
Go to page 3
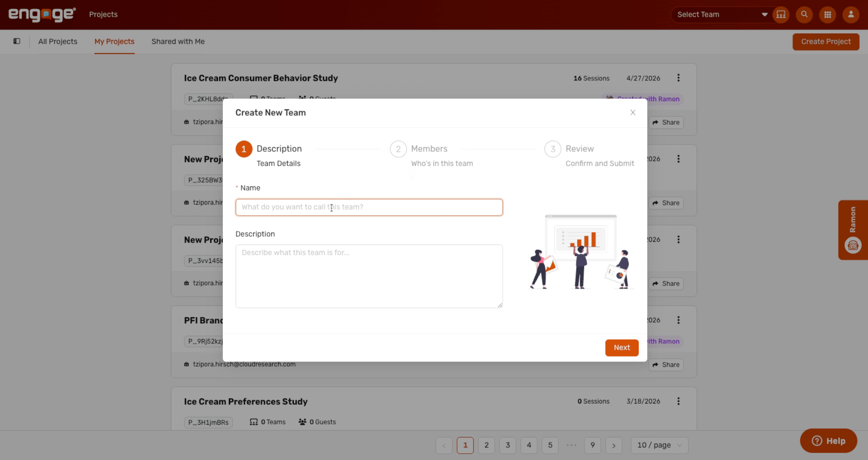(x=508, y=445)
